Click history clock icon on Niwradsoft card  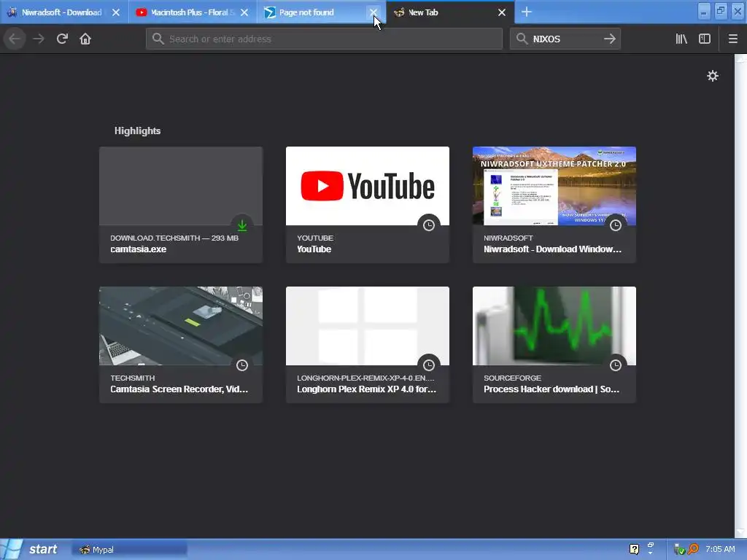coord(616,225)
